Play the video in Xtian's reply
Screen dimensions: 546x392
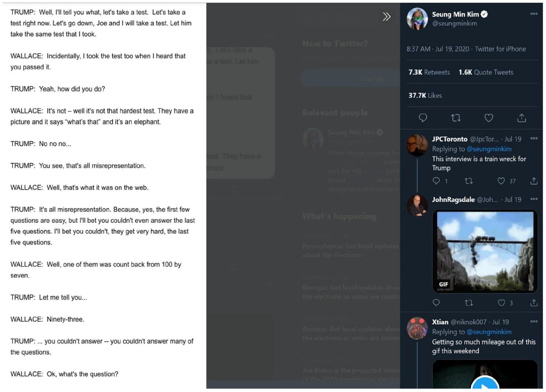[485, 383]
